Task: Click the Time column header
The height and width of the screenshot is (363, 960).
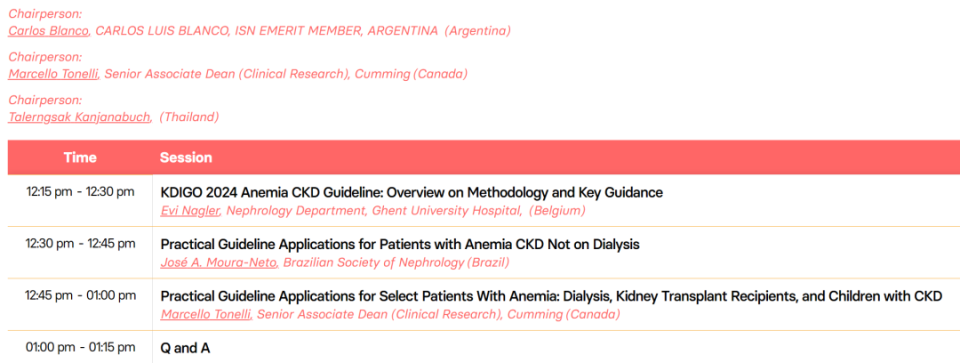Action: pos(80,157)
